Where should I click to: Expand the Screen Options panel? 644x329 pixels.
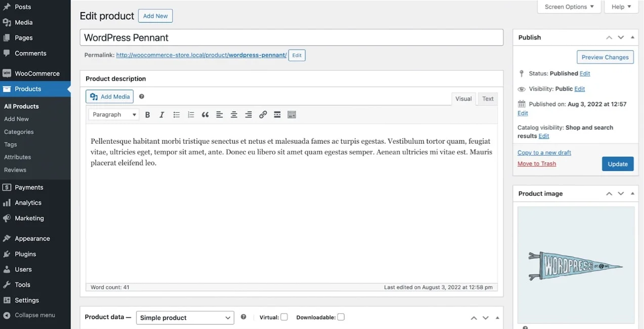(x=569, y=7)
